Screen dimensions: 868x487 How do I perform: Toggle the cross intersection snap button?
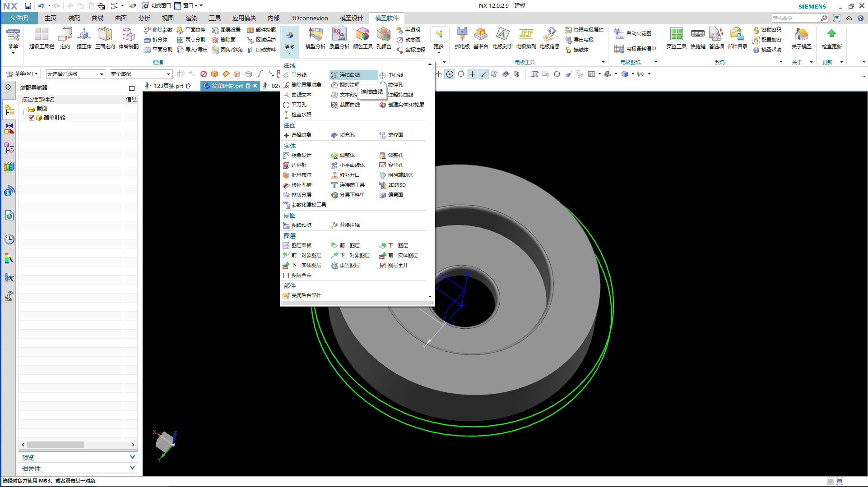tap(472, 74)
